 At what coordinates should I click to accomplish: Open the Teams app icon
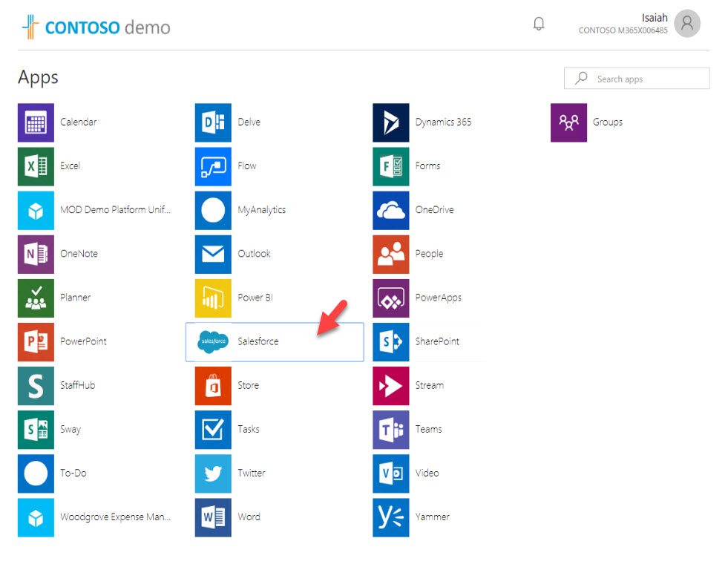[391, 430]
